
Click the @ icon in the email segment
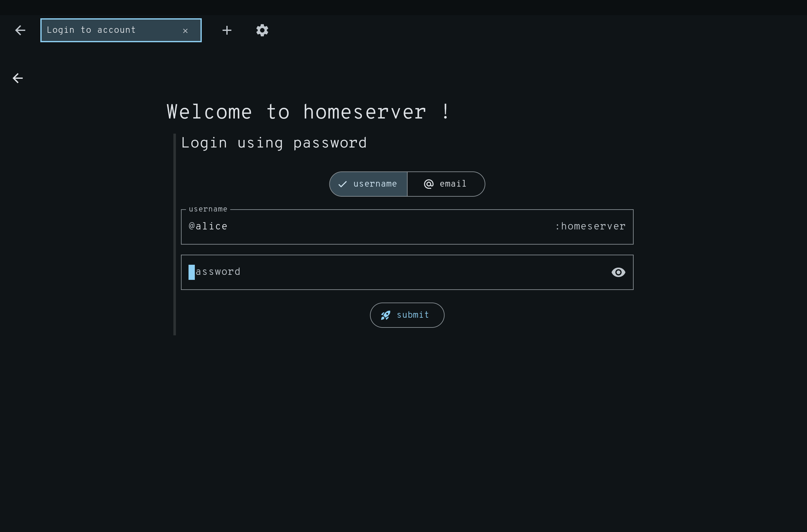(429, 184)
